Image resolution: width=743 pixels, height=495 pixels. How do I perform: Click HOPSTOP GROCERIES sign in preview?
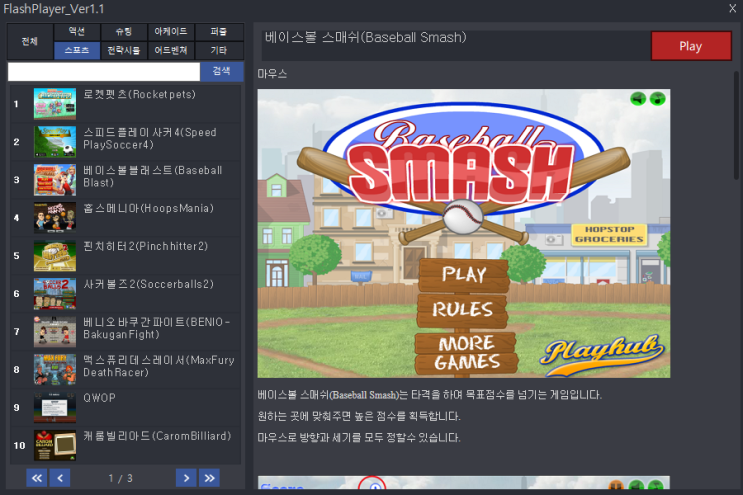click(x=609, y=234)
